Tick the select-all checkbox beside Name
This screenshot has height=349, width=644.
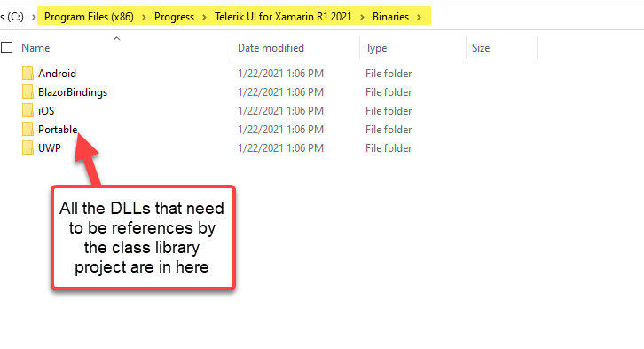tap(6, 48)
